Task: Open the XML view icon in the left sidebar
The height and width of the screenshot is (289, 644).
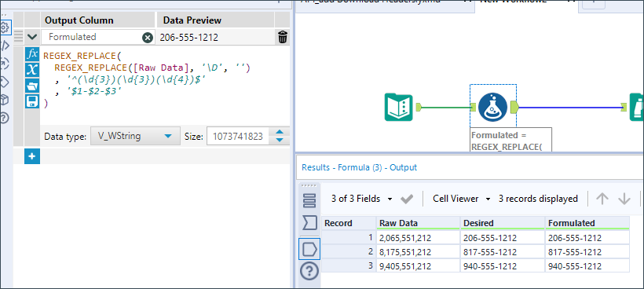Action: point(5,46)
